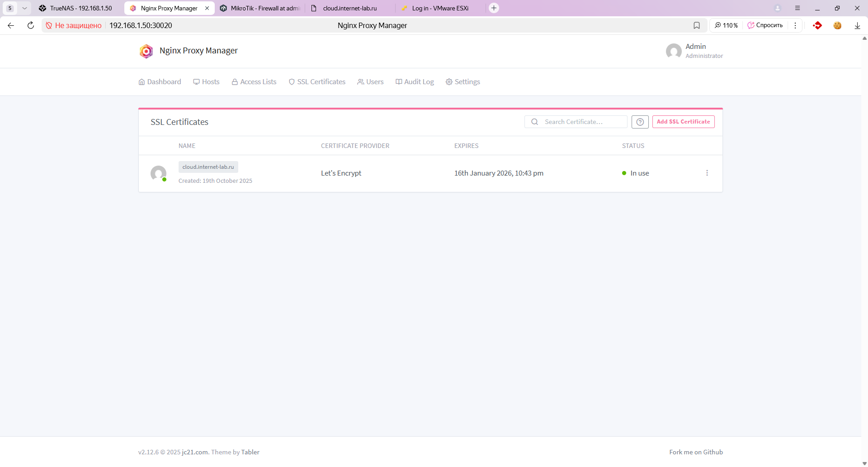Click the browser bookmark icon
868x467 pixels.
tap(697, 25)
